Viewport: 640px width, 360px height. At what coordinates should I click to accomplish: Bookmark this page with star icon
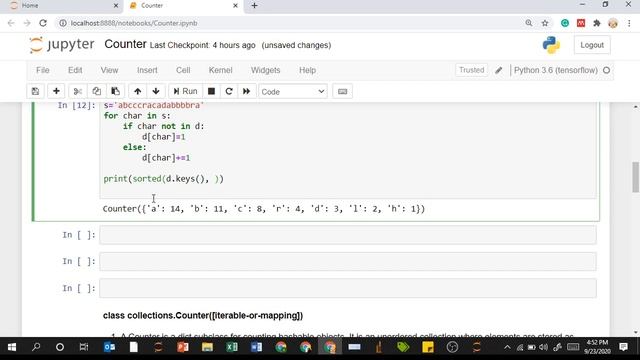tap(545, 23)
